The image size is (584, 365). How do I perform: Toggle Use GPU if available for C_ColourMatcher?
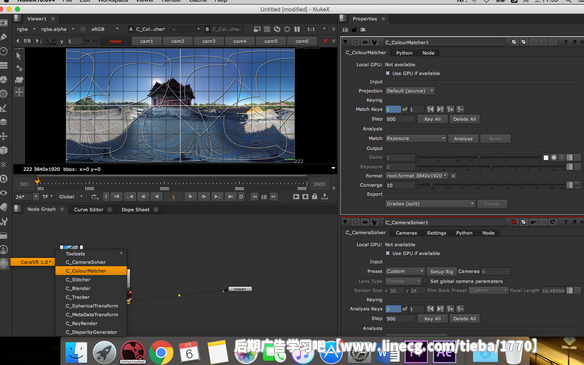coord(388,73)
